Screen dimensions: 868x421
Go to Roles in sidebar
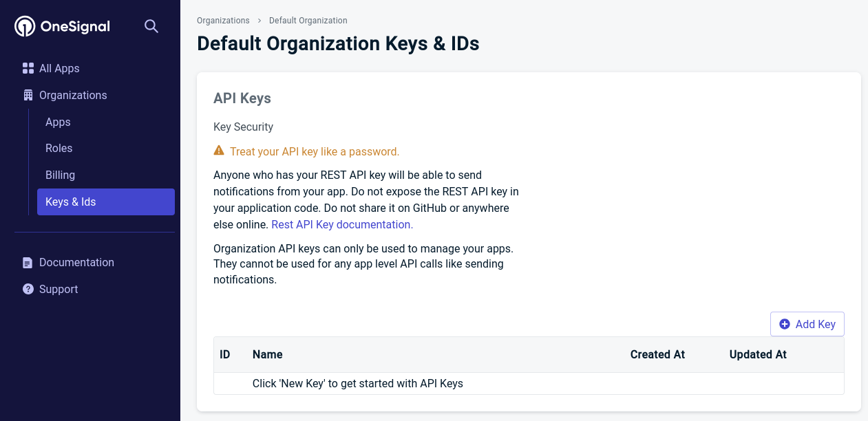59,148
